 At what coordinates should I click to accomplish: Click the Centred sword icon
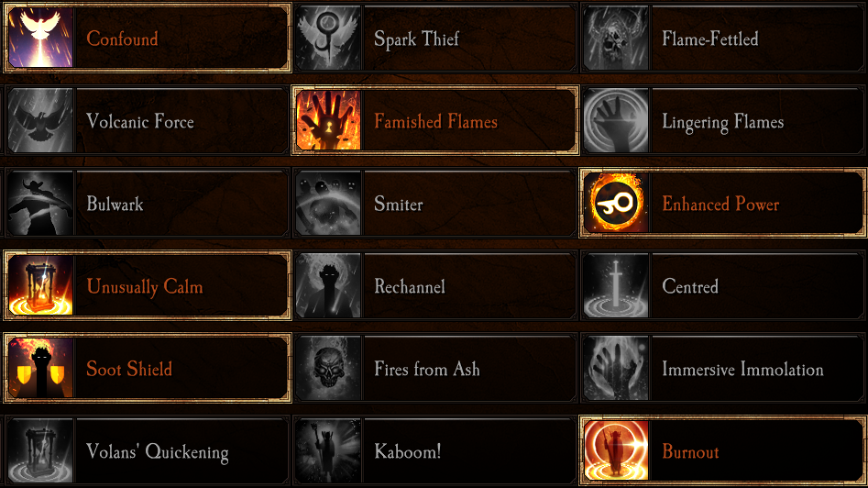[x=616, y=285]
